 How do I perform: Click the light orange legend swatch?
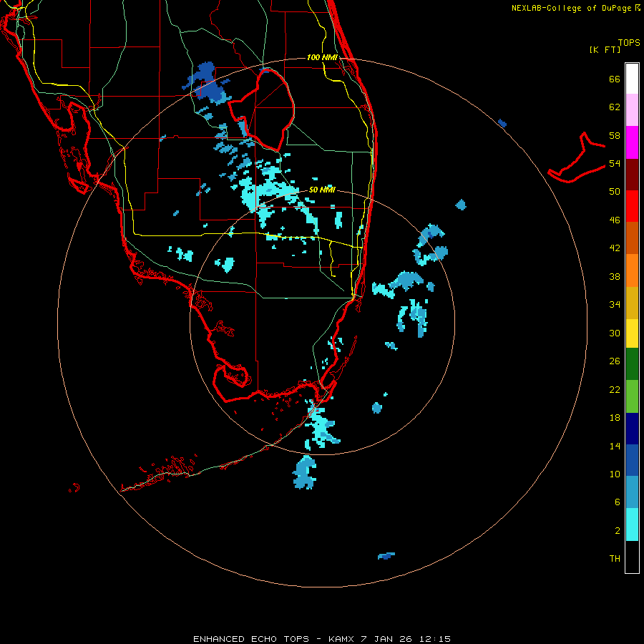coord(632,270)
